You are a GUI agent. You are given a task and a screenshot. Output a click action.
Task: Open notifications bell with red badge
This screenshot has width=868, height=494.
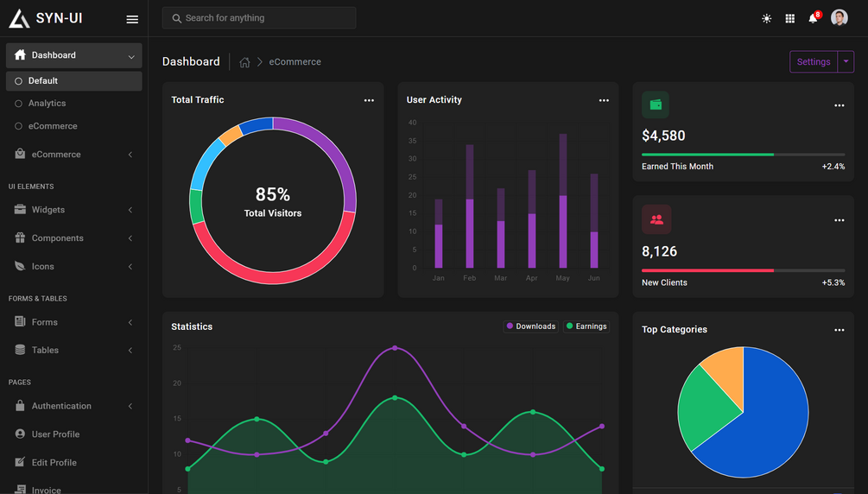[814, 18]
